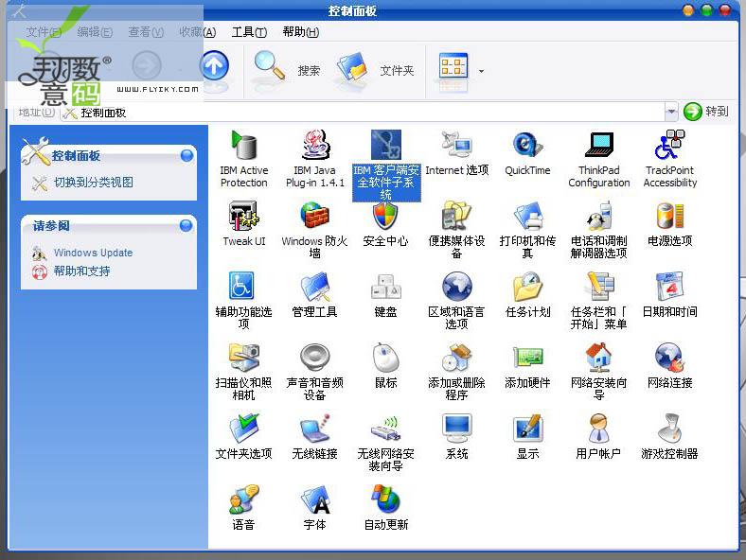Screen dimensions: 746x560
Task: Click 切换到分类视图 link
Action: pyautogui.click(x=93, y=182)
